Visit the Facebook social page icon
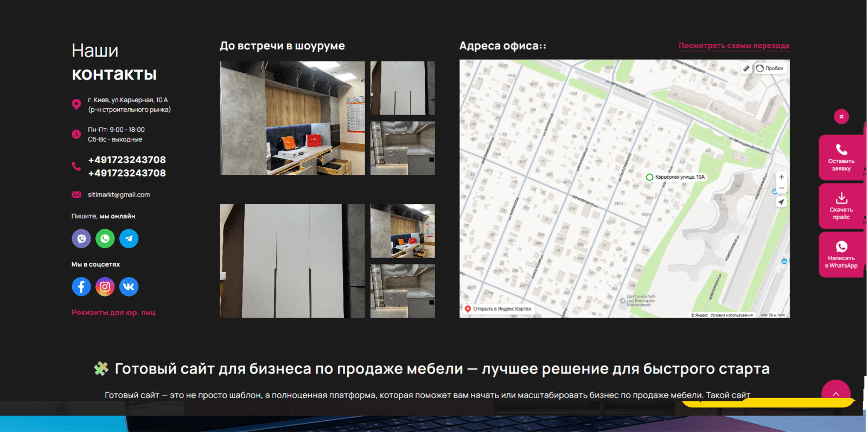The height and width of the screenshot is (435, 868). tap(81, 287)
